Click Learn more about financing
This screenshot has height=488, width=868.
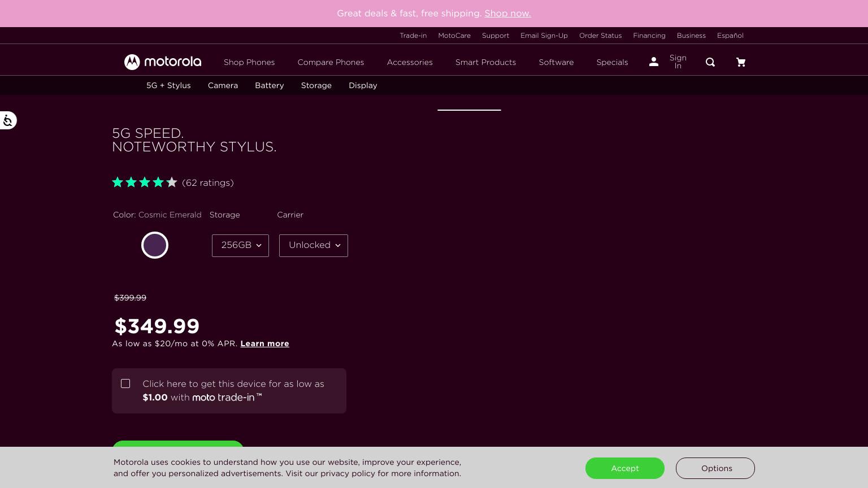pos(264,343)
